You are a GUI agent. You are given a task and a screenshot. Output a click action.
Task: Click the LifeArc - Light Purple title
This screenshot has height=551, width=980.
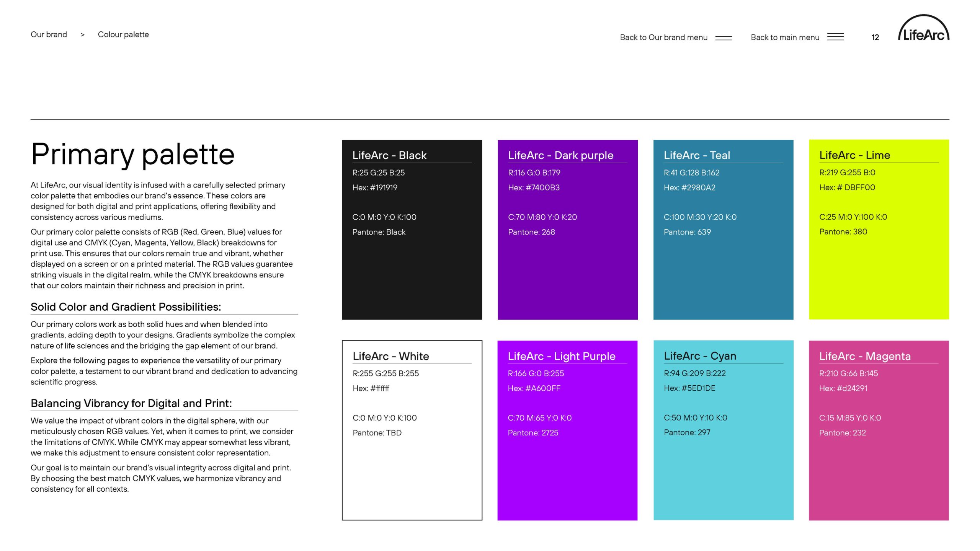tap(562, 356)
